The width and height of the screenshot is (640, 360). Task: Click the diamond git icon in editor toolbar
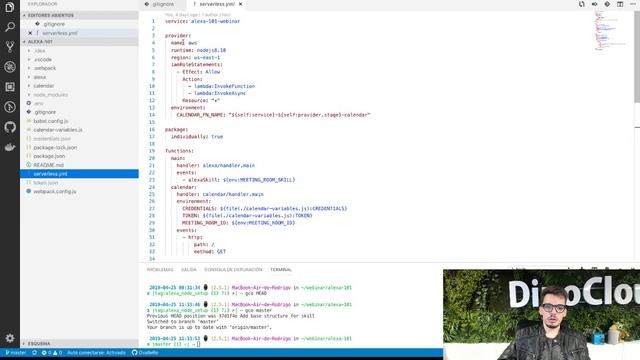click(607, 4)
